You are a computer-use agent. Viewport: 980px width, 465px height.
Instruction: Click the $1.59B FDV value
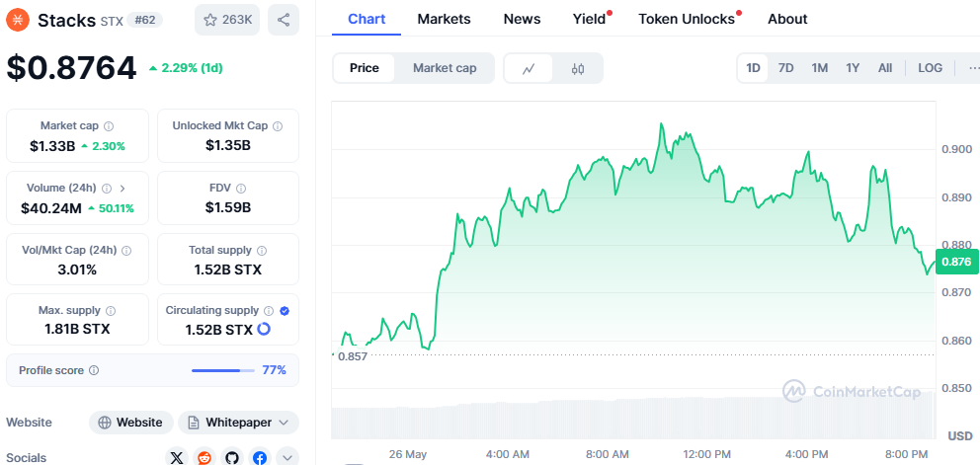click(228, 207)
